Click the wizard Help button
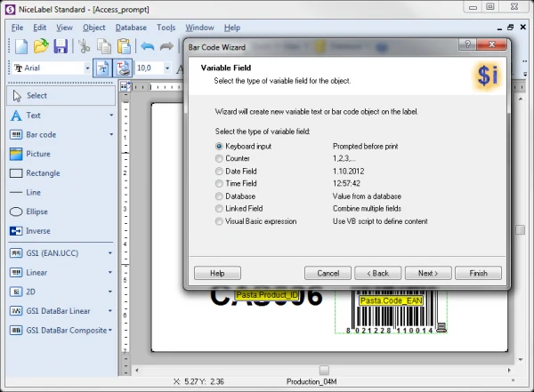Screen dimensions: 534x392 (217, 273)
